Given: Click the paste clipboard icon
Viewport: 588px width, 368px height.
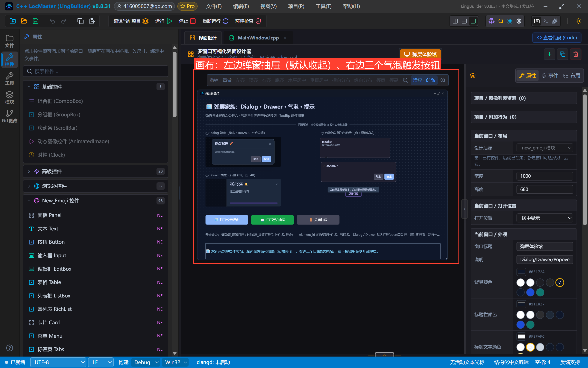Looking at the screenshot, I should (x=92, y=21).
